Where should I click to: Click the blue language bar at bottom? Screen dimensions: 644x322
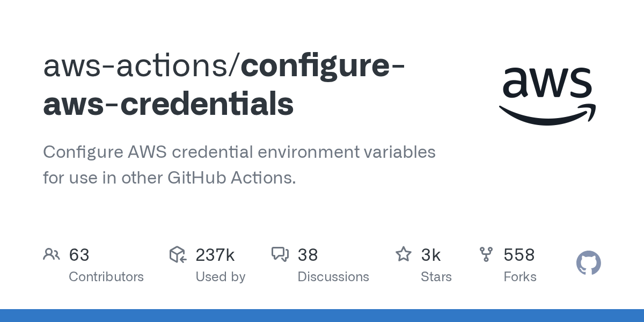coord(322,316)
